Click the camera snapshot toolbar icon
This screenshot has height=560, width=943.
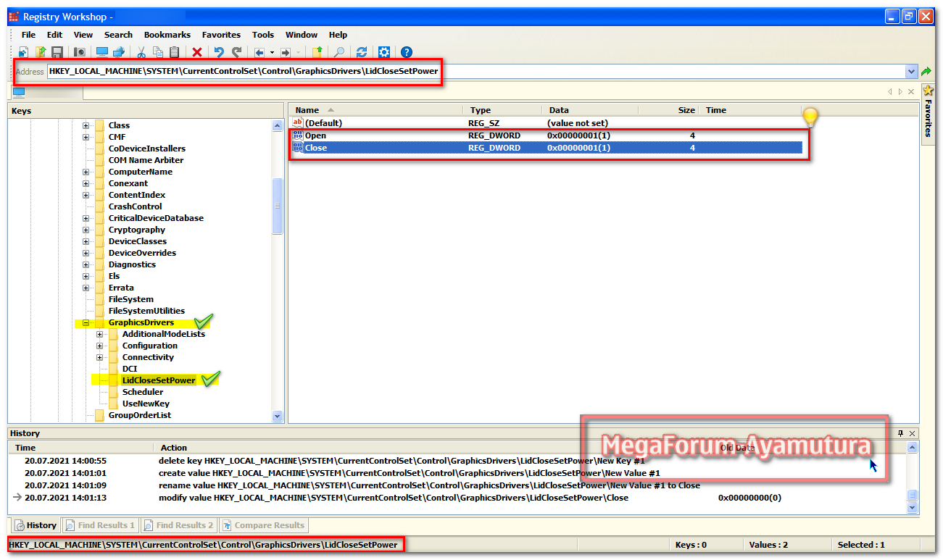(x=80, y=52)
